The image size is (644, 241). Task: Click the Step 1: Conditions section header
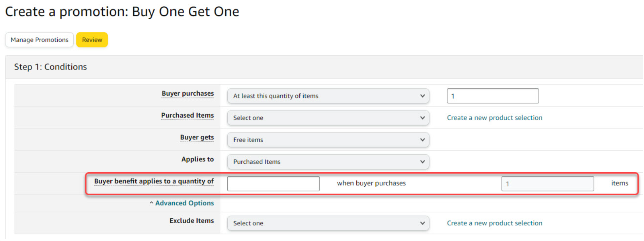click(50, 67)
